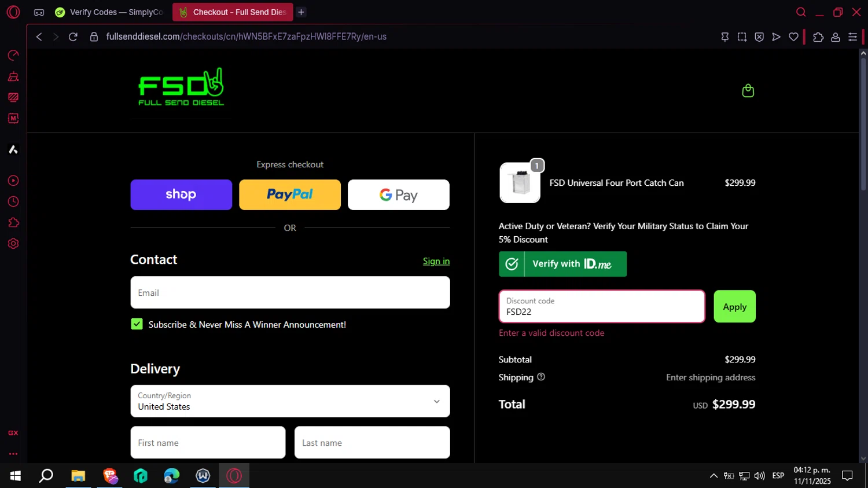View site security lock icon
The width and height of the screenshot is (868, 488).
(x=94, y=36)
